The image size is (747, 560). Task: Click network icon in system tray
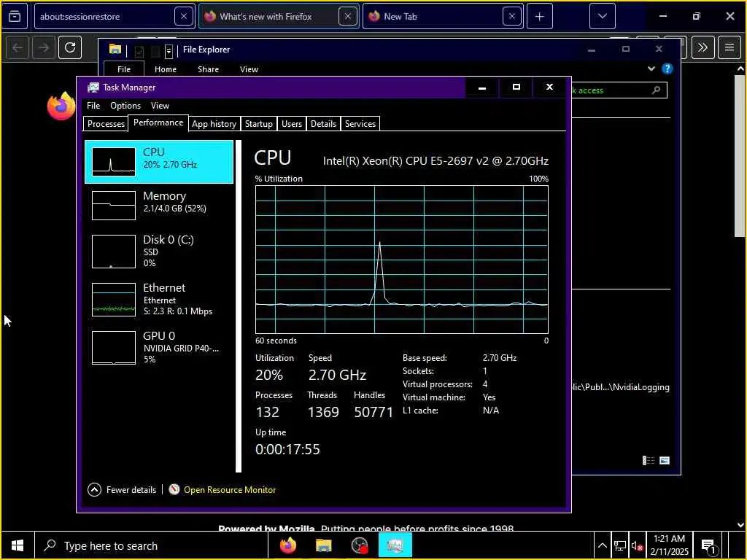click(620, 545)
